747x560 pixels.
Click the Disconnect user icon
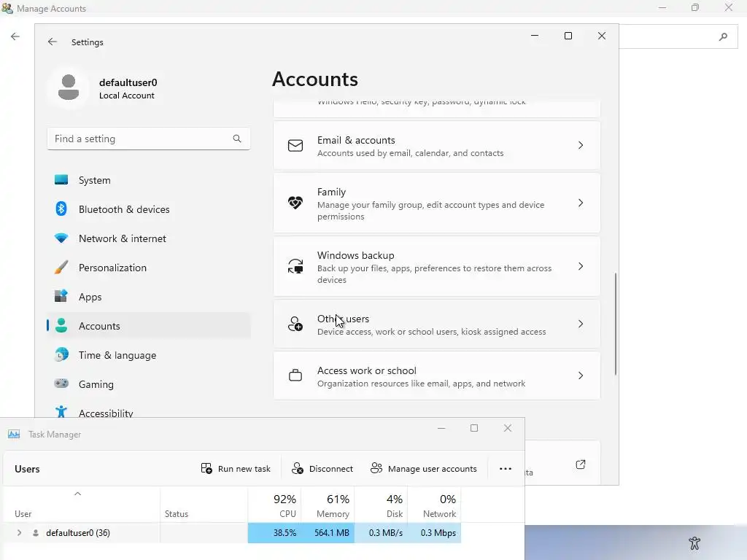click(298, 469)
